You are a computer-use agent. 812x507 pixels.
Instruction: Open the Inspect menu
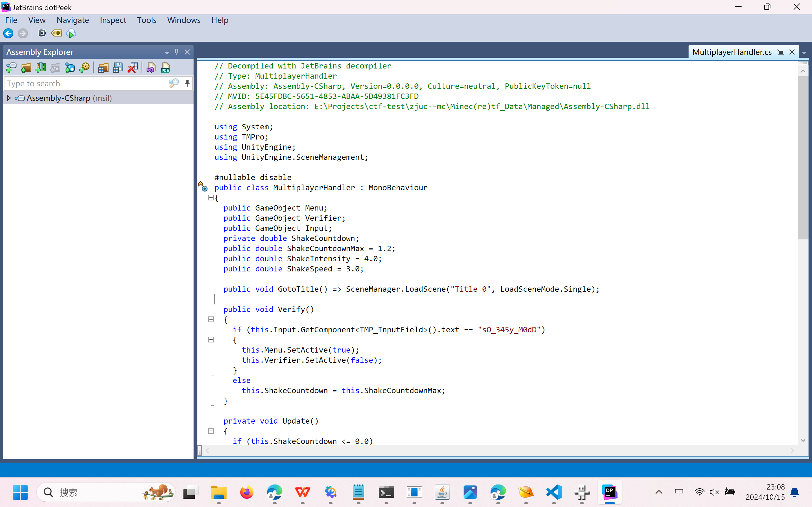click(113, 20)
